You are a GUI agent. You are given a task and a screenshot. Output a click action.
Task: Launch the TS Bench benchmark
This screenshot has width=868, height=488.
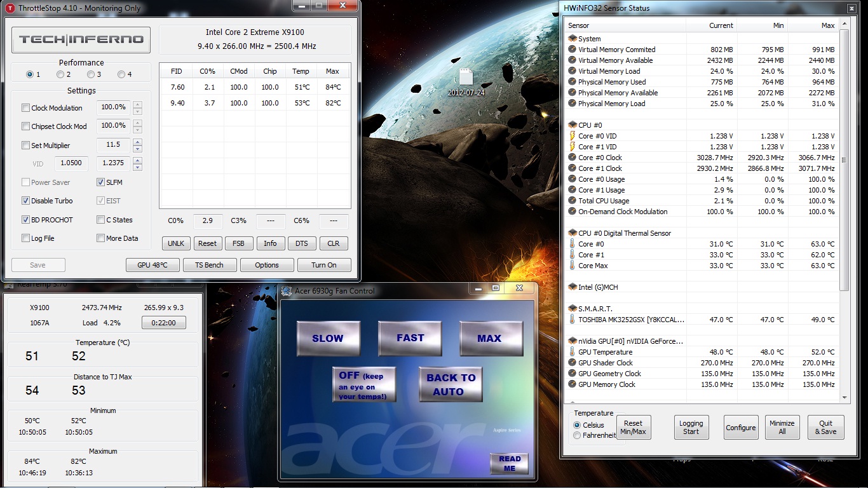[x=210, y=265]
